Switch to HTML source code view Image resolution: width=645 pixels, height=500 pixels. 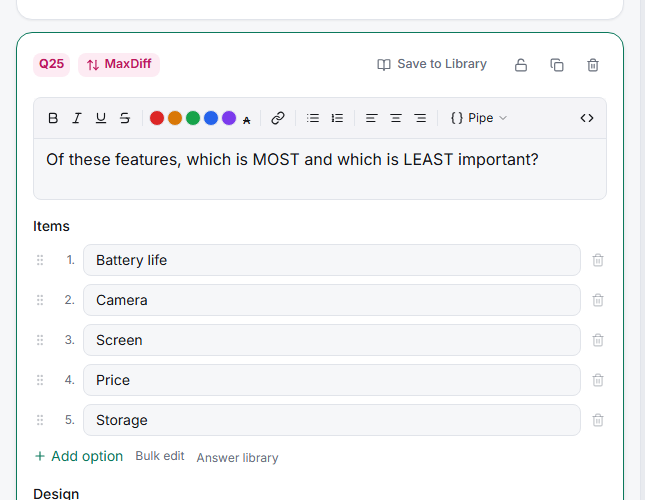587,118
